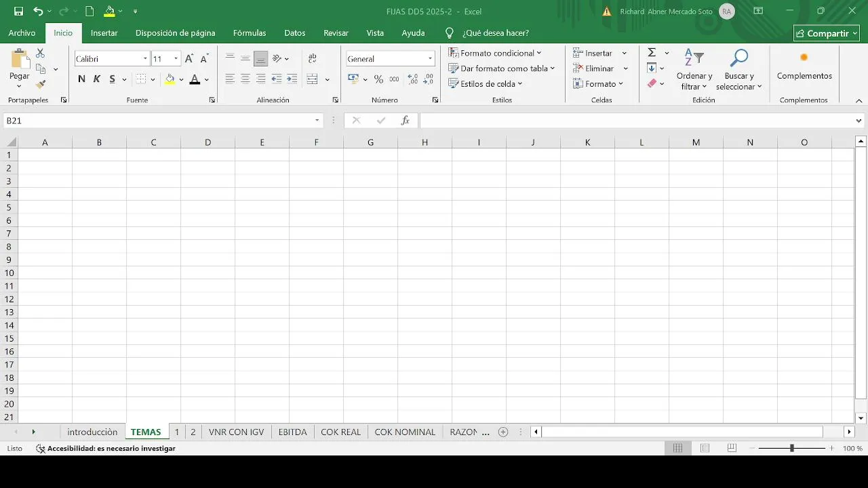Switch to Page Break Preview in status bar
The image size is (868, 488).
click(x=732, y=448)
